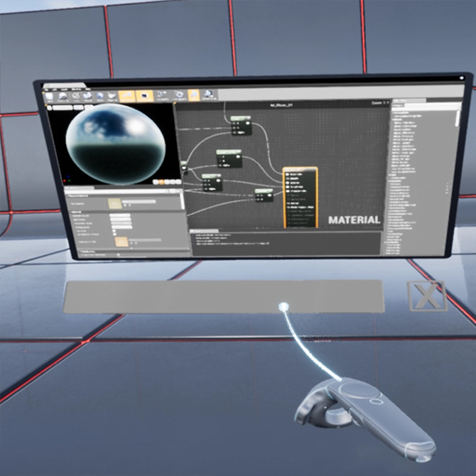The width and height of the screenshot is (476, 476).
Task: Click the Palette panel scrollbar
Action: (458, 119)
